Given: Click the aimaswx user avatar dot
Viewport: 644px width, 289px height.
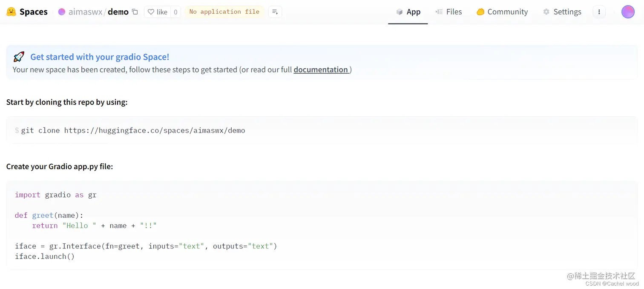Looking at the screenshot, I should coord(62,12).
